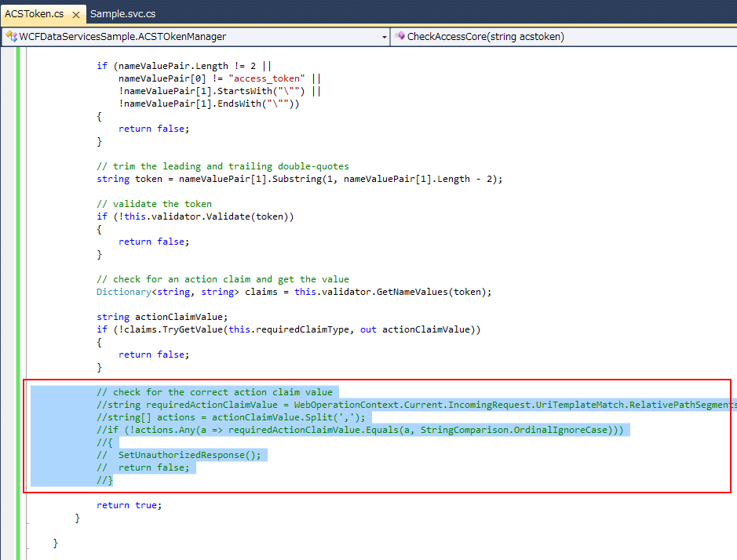Expand the class navigation dropdown arrow

(384, 36)
